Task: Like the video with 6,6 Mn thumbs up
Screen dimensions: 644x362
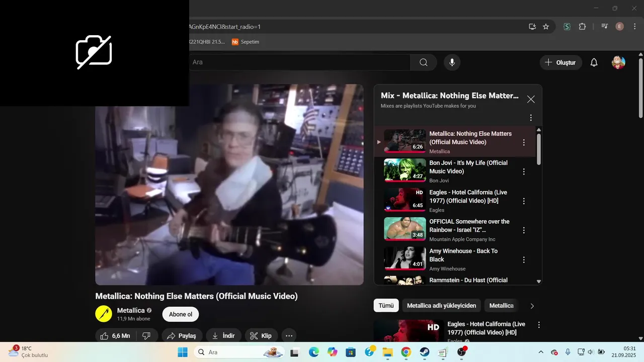Action: [115, 336]
